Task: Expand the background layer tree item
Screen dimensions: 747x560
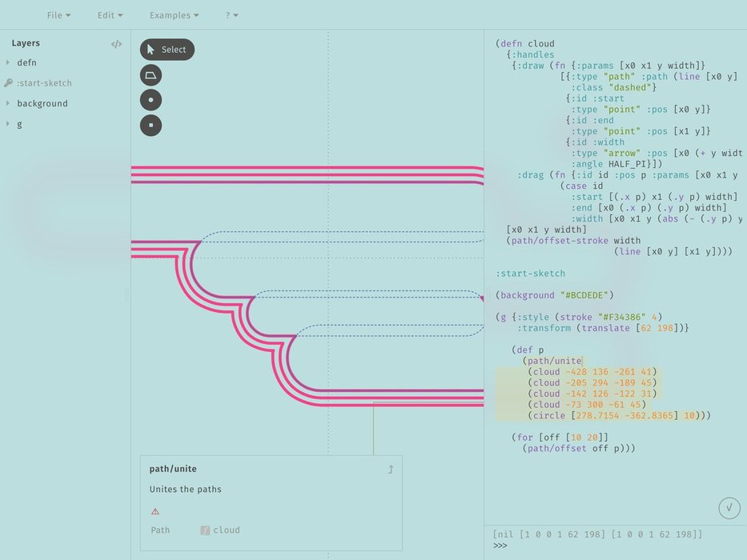Action: pyautogui.click(x=8, y=103)
